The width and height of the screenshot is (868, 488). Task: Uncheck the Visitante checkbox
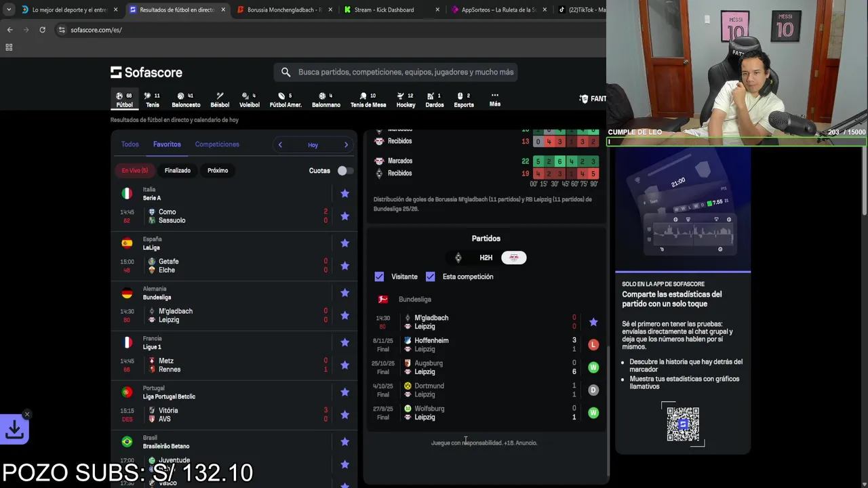(379, 277)
